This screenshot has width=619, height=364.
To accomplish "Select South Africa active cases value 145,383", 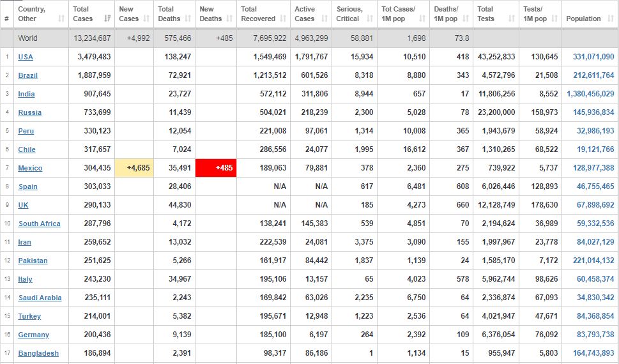I will point(314,224).
